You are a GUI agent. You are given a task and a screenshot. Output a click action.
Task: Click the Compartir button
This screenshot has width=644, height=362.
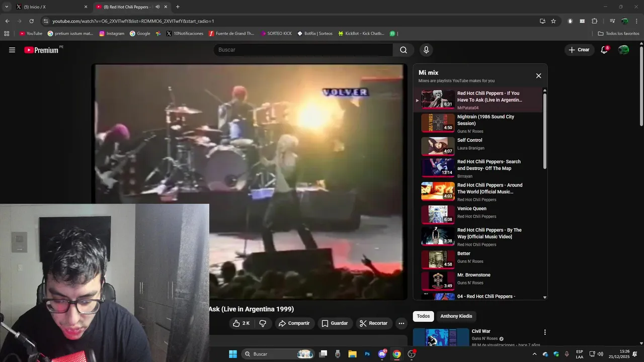tap(294, 323)
